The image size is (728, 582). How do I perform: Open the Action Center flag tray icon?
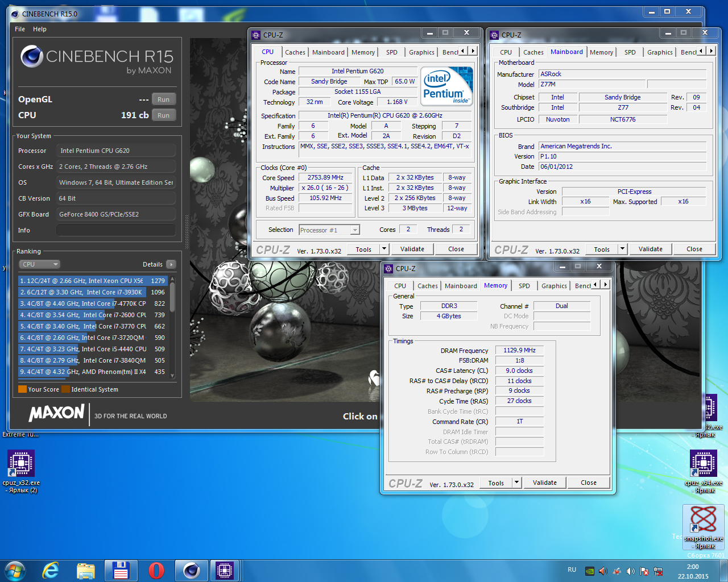pos(644,571)
